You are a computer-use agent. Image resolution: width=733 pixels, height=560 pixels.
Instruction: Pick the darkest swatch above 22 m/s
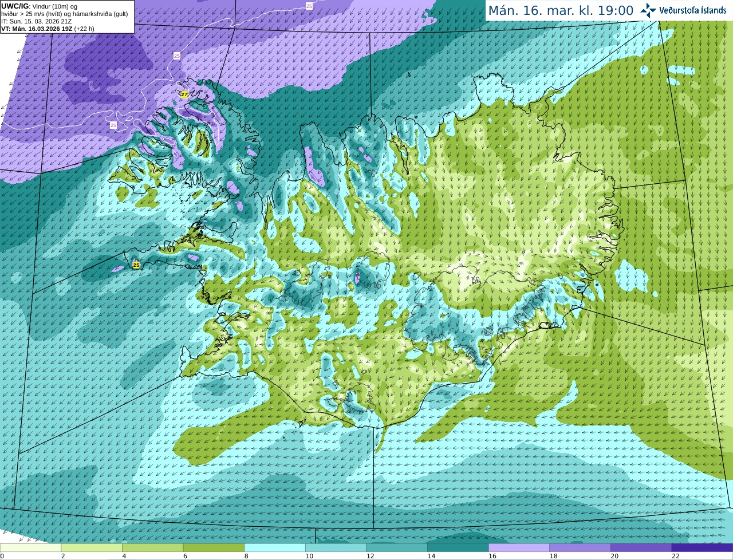[x=703, y=547]
